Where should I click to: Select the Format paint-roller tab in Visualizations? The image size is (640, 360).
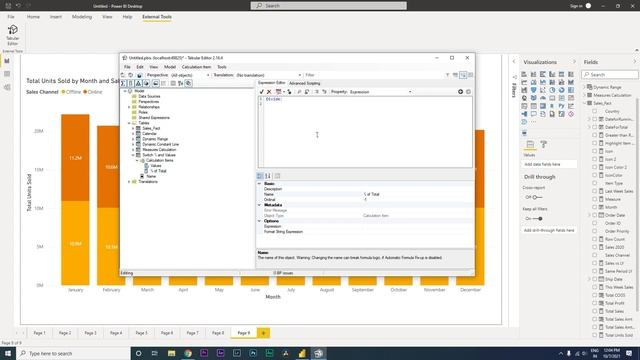(x=543, y=144)
